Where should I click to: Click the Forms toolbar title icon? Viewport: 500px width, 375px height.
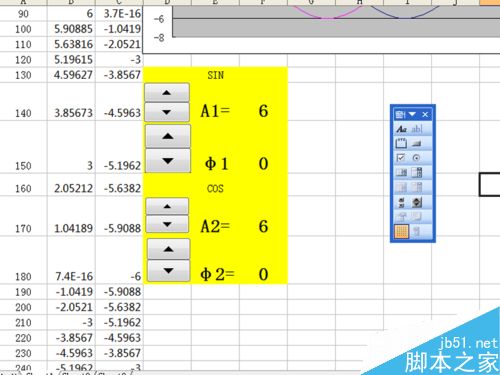(x=400, y=115)
